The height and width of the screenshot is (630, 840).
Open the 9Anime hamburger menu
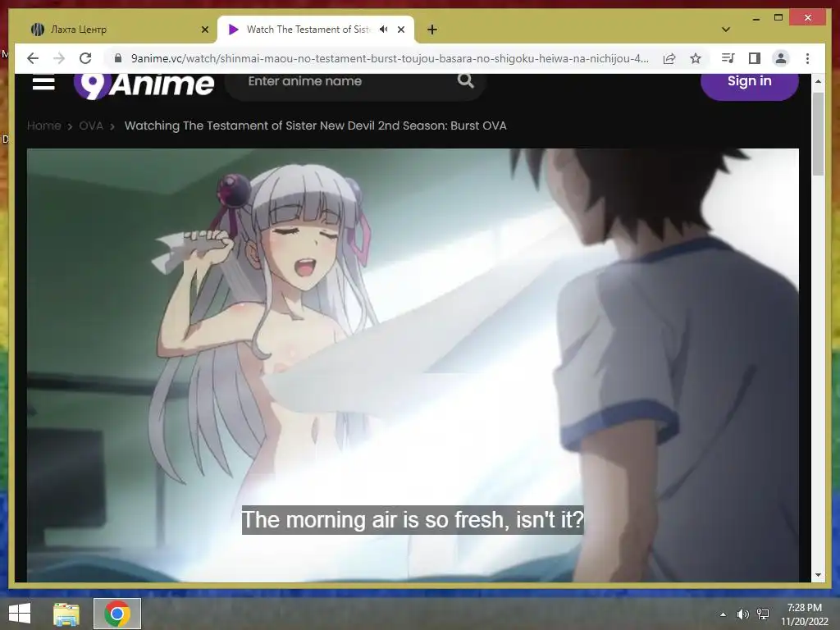coord(43,83)
